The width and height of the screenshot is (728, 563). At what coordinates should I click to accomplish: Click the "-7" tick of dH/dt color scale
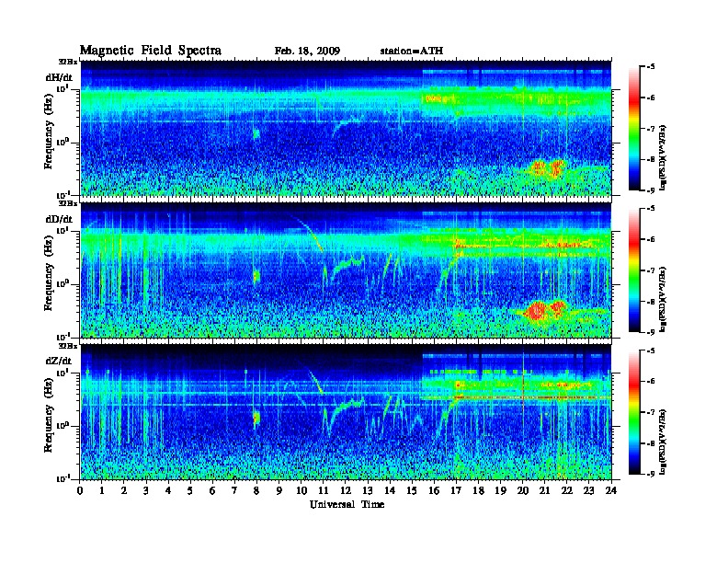pyautogui.click(x=651, y=129)
